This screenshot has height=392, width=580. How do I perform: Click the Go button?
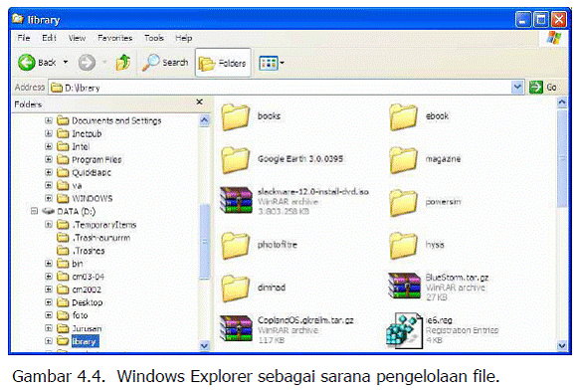click(542, 88)
